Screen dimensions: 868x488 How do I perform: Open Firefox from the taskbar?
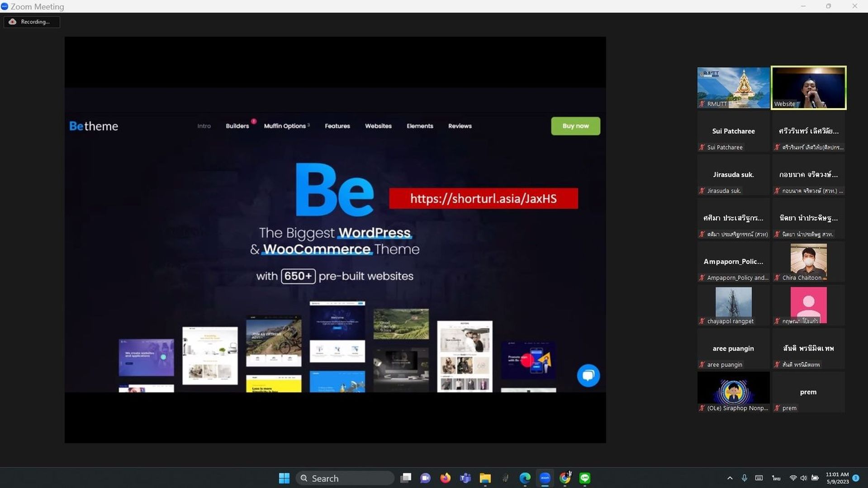445,478
